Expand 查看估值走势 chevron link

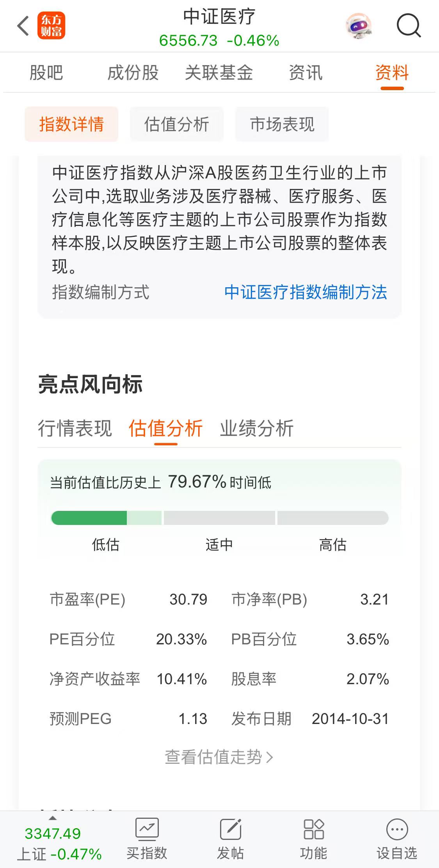point(219,757)
